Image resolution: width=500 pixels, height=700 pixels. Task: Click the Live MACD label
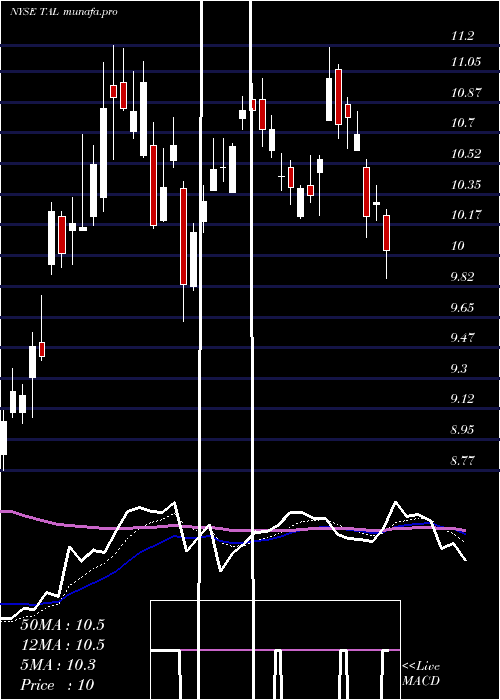pos(421,674)
